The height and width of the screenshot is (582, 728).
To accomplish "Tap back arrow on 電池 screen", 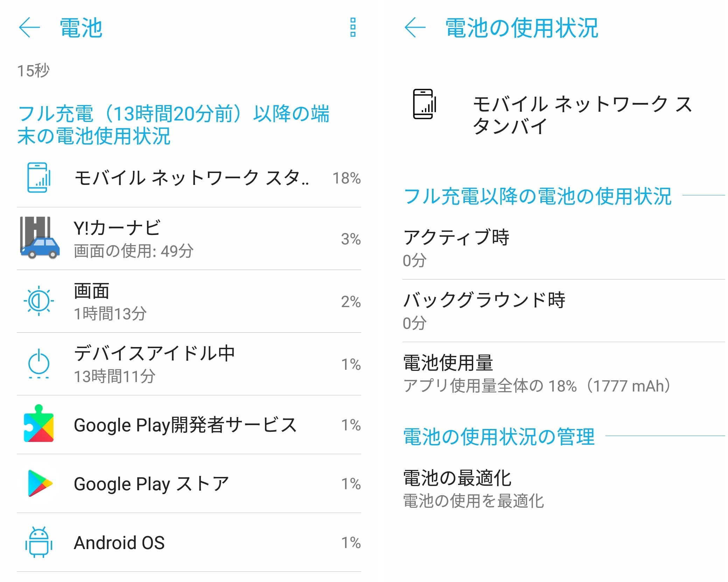I will click(29, 28).
